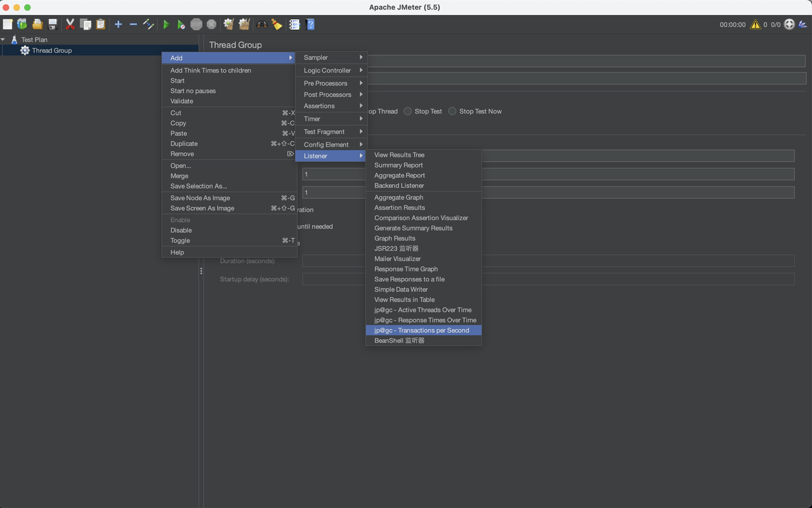Open the Templates toolbar icon

[22, 24]
